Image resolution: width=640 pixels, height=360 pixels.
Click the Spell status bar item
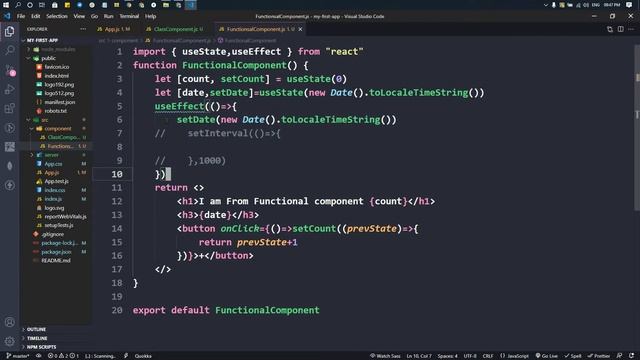pyautogui.click(x=573, y=356)
